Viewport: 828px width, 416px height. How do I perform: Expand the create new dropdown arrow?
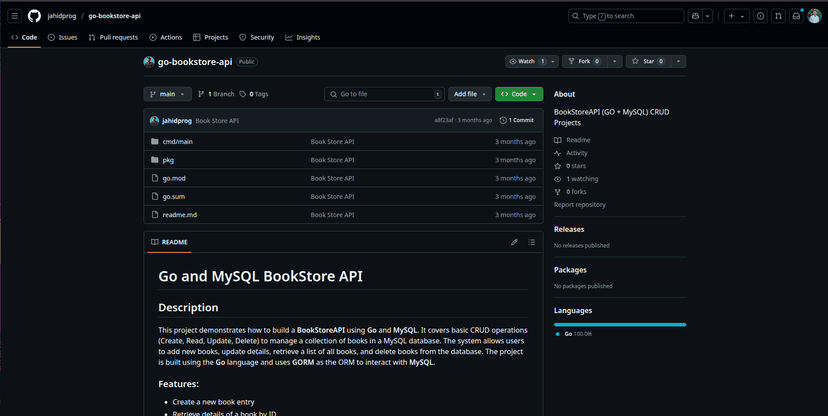tap(742, 16)
